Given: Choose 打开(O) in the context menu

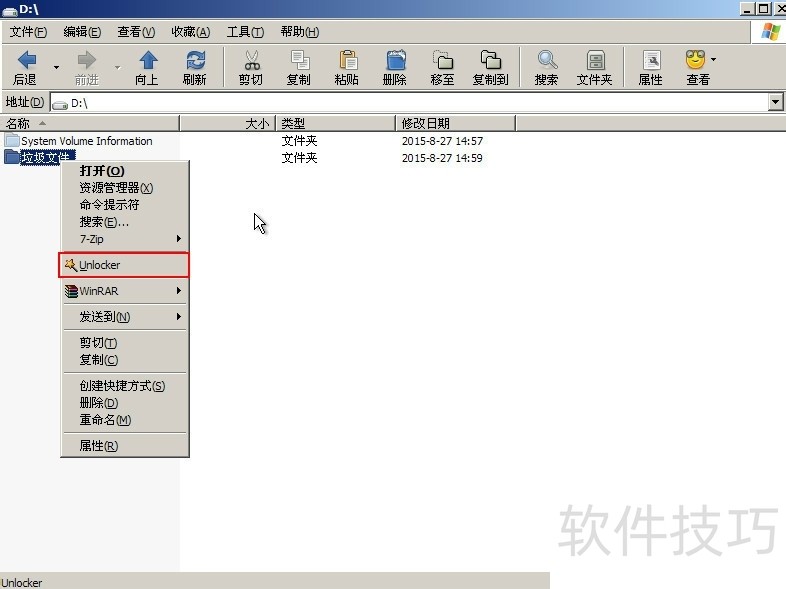Looking at the screenshot, I should [124, 171].
